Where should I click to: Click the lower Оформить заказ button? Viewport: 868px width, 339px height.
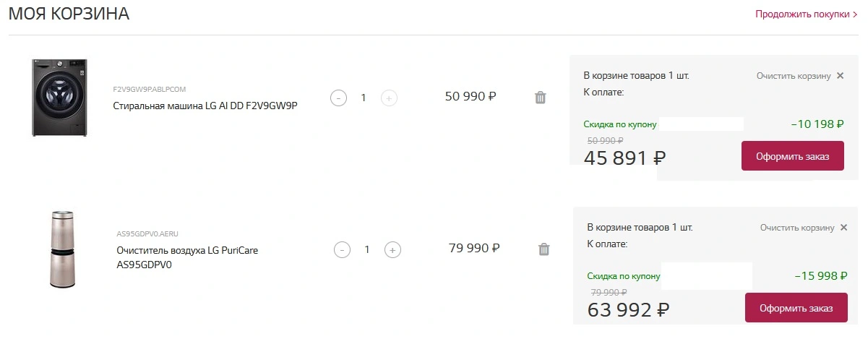796,308
